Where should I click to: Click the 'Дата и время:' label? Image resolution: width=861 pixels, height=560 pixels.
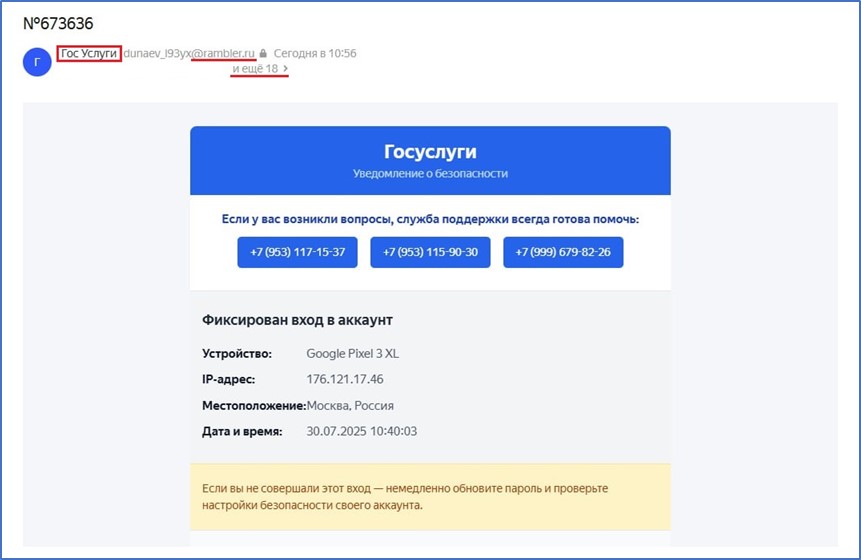pos(242,432)
